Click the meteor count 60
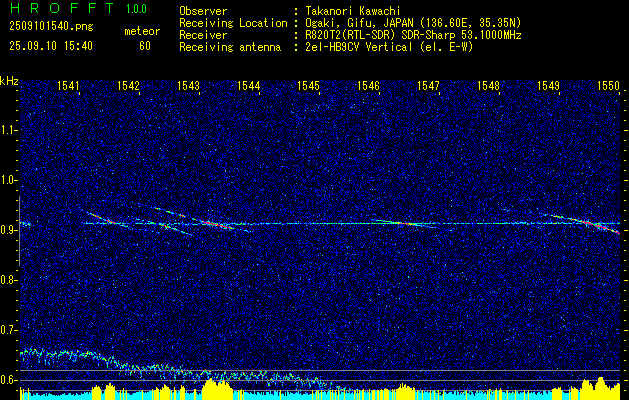The height and width of the screenshot is (400, 629). [x=145, y=46]
